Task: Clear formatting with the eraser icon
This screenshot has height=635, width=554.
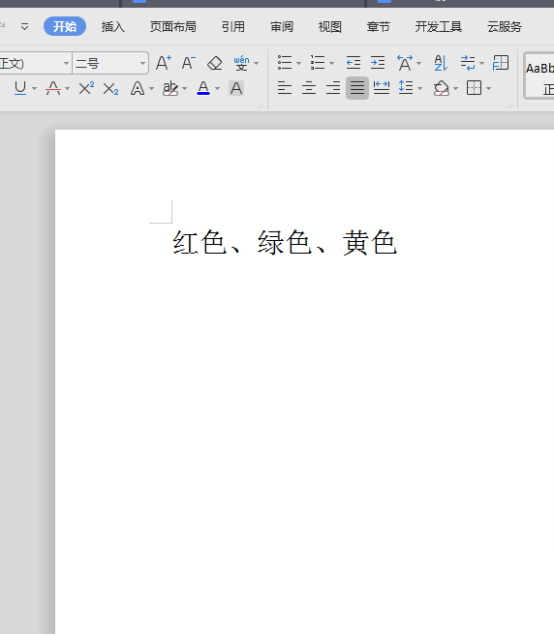Action: [215, 63]
